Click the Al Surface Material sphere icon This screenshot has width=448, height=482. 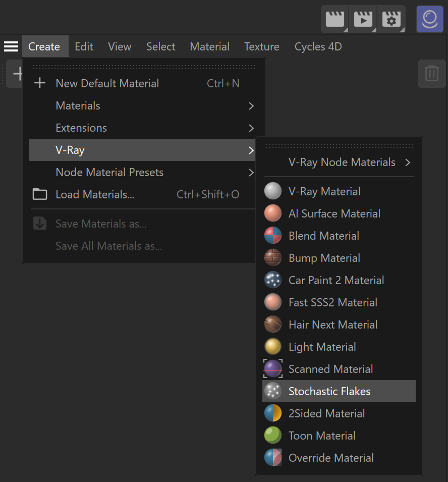[x=273, y=213]
